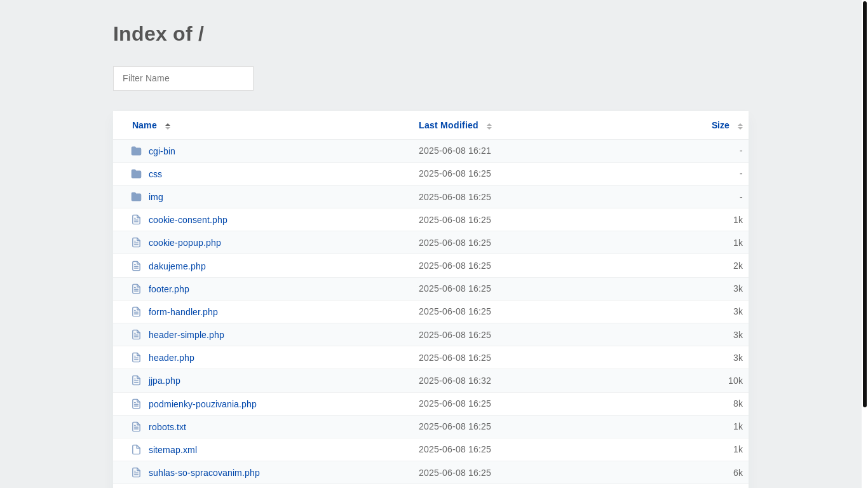
Task: Click the page vertical scrollbar thumb
Action: pos(865,204)
